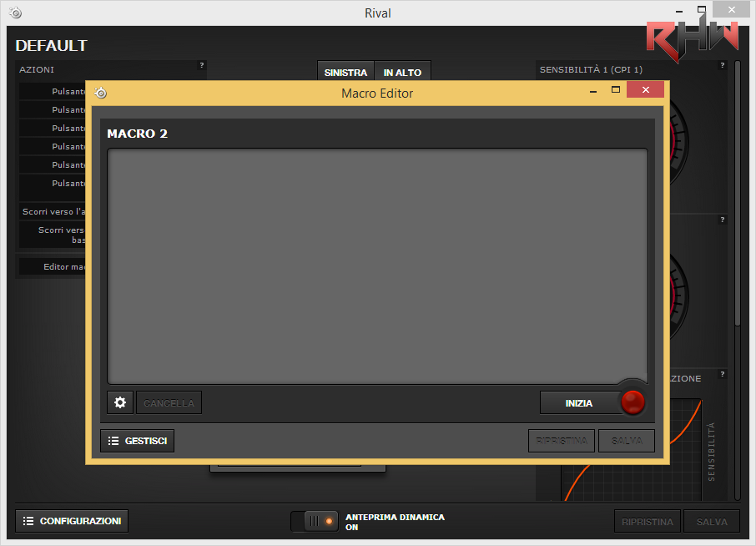Viewport: 756px width, 546px height.
Task: Close the Macro Editor window
Action: (646, 89)
